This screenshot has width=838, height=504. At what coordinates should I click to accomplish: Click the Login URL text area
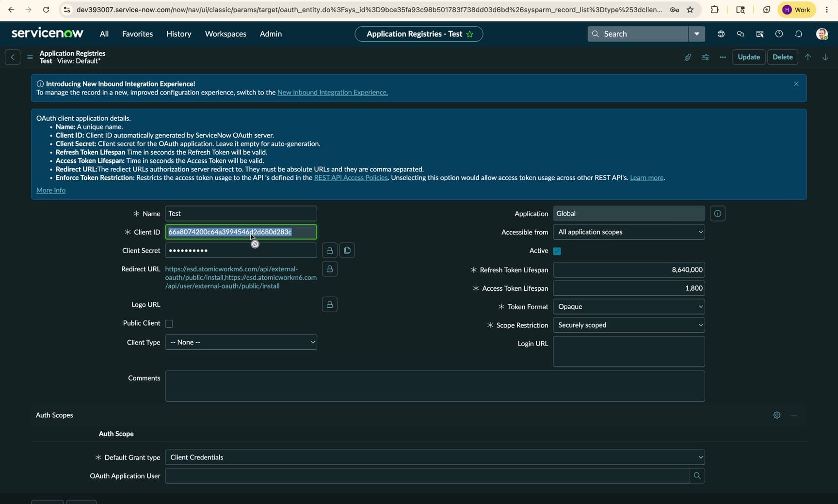(629, 352)
